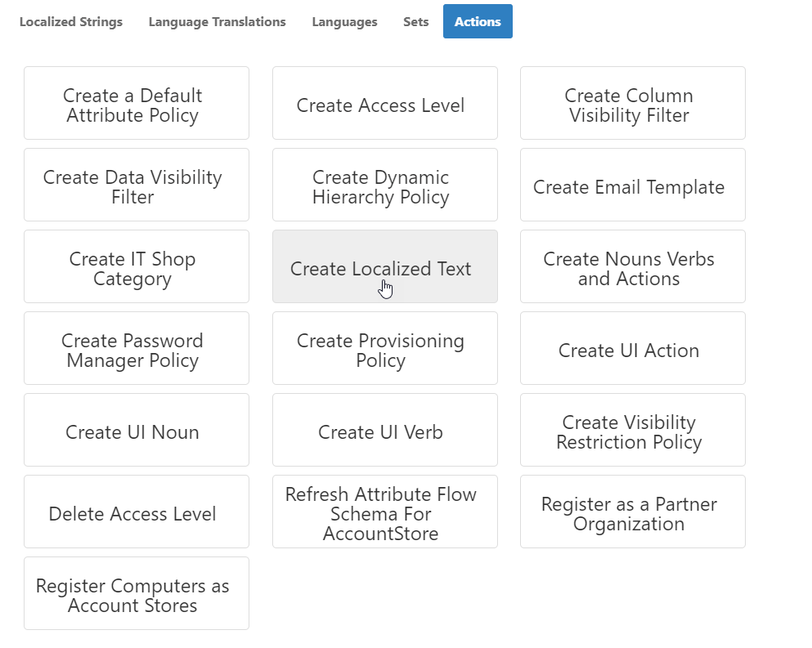Switch to the Localized Strings tab

tap(70, 22)
